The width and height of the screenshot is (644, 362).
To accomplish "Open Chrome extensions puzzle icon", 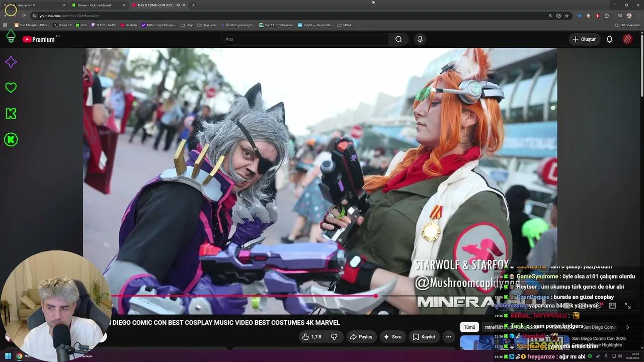I will click(607, 16).
